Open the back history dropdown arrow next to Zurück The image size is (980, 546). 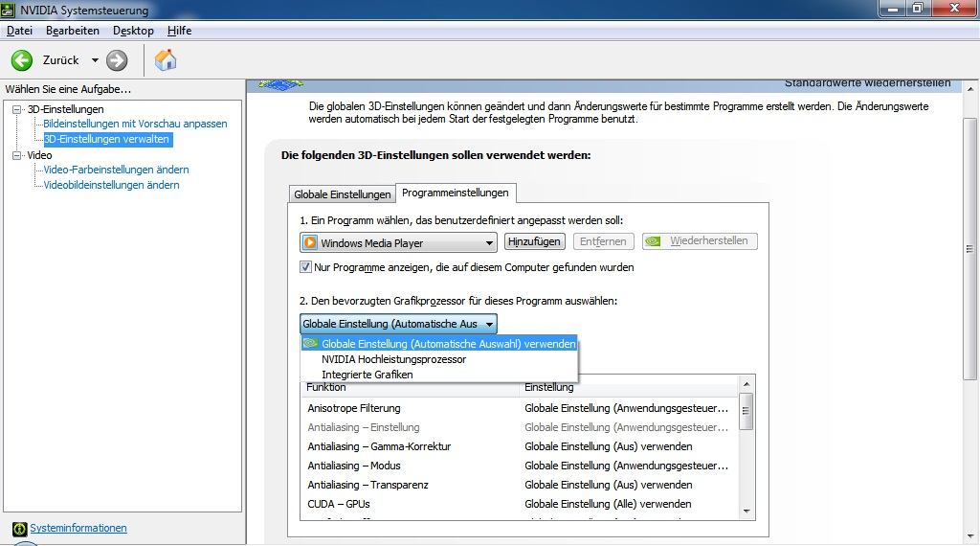pos(95,60)
